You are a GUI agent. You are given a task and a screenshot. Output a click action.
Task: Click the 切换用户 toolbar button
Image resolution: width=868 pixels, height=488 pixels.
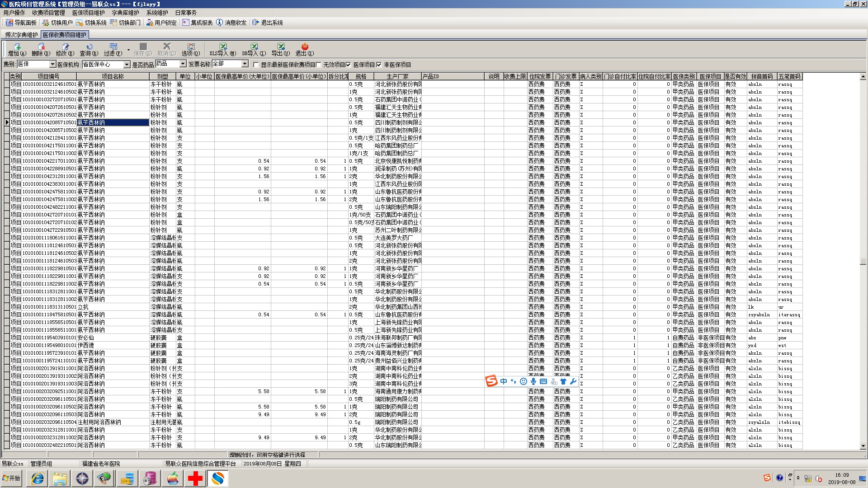coord(57,23)
